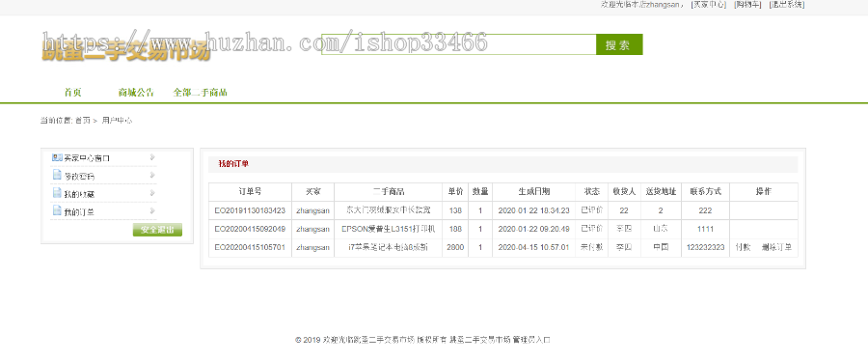This screenshot has width=868, height=362.
Task: Click the 未付款 status cell
Action: (592, 247)
